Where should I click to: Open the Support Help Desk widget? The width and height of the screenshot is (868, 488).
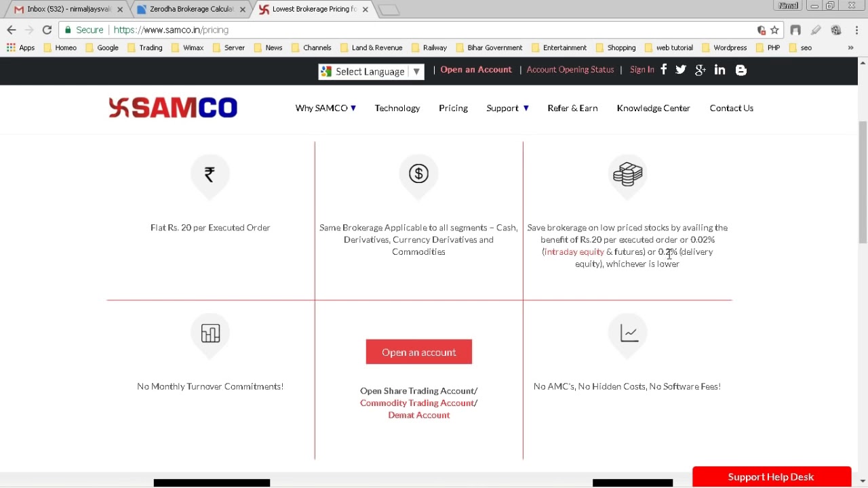[x=772, y=476]
